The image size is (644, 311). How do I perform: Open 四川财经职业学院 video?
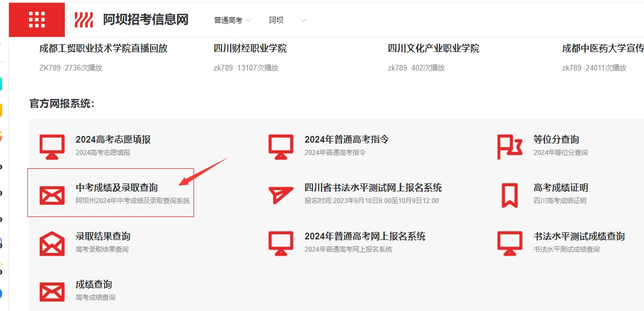[250, 49]
